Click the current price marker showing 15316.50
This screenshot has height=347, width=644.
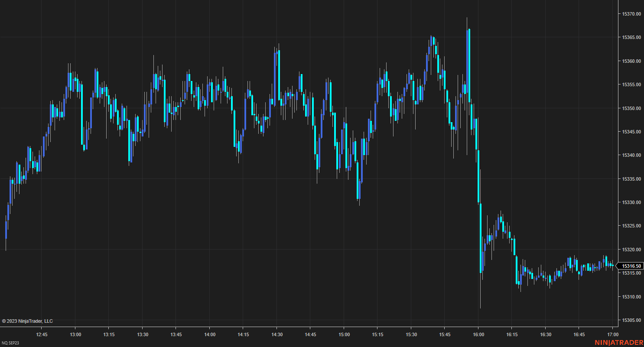632,265
